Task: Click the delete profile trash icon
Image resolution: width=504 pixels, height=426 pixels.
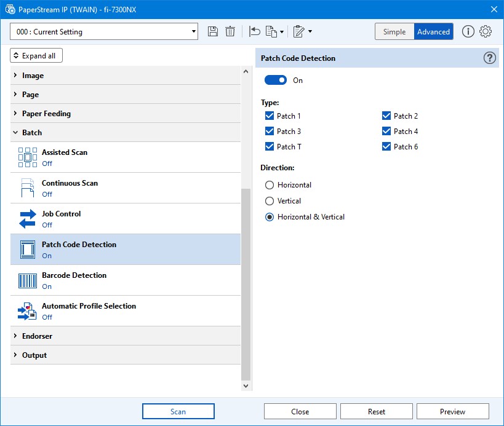Action: pyautogui.click(x=230, y=32)
